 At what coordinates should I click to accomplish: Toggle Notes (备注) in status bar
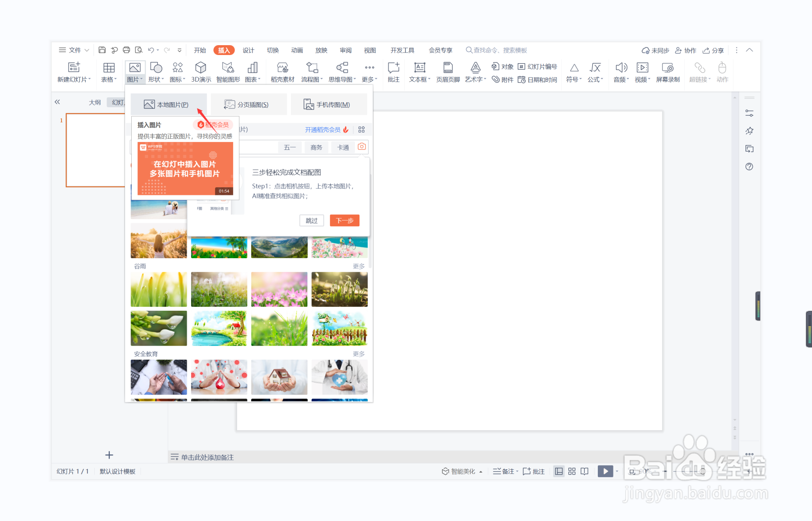click(505, 471)
